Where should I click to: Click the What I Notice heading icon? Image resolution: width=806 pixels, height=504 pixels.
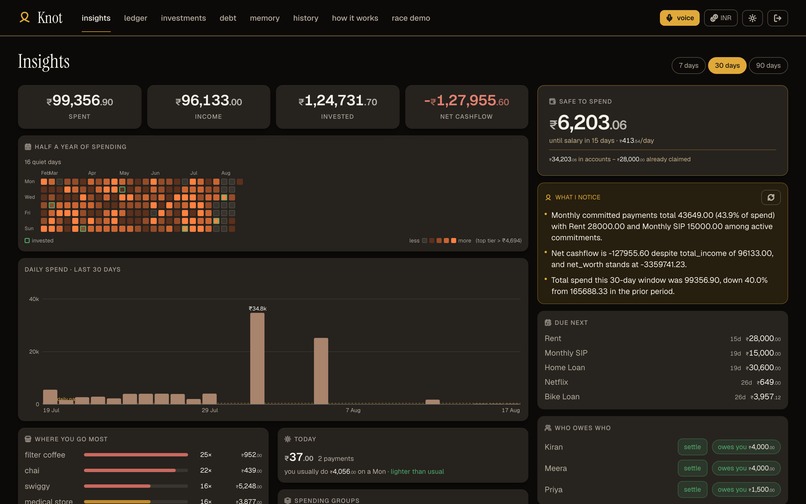click(548, 197)
